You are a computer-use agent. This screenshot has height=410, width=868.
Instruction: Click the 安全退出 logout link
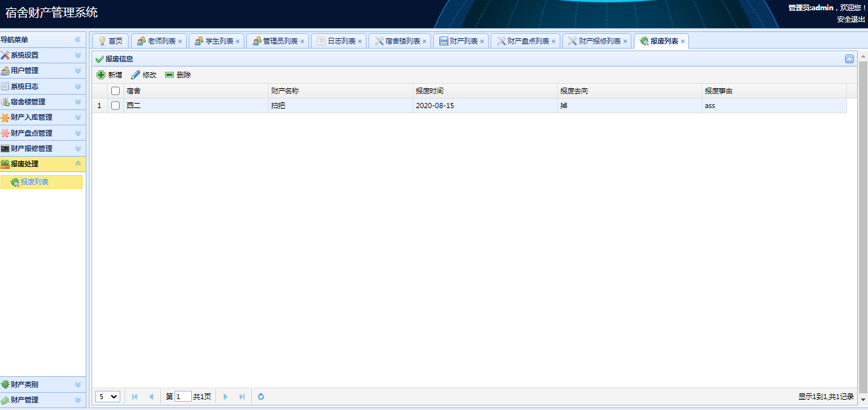[850, 19]
